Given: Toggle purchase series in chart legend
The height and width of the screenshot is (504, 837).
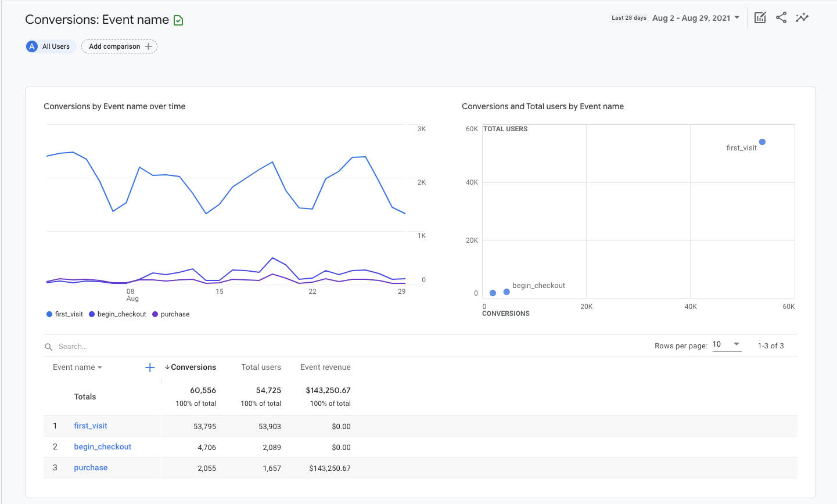Looking at the screenshot, I should (171, 314).
